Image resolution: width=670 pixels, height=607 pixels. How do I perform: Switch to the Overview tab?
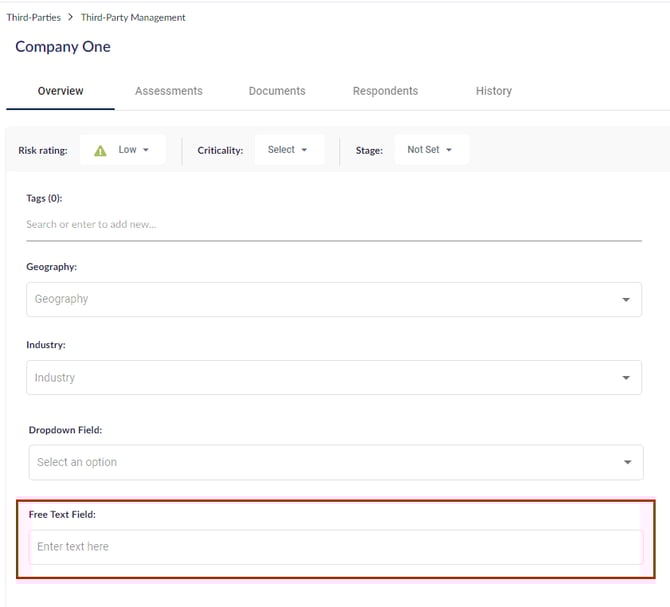tap(61, 91)
